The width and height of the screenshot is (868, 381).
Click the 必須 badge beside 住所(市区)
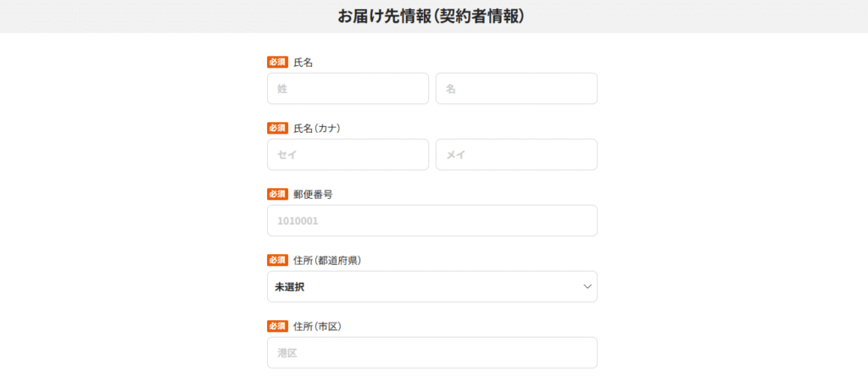[277, 326]
